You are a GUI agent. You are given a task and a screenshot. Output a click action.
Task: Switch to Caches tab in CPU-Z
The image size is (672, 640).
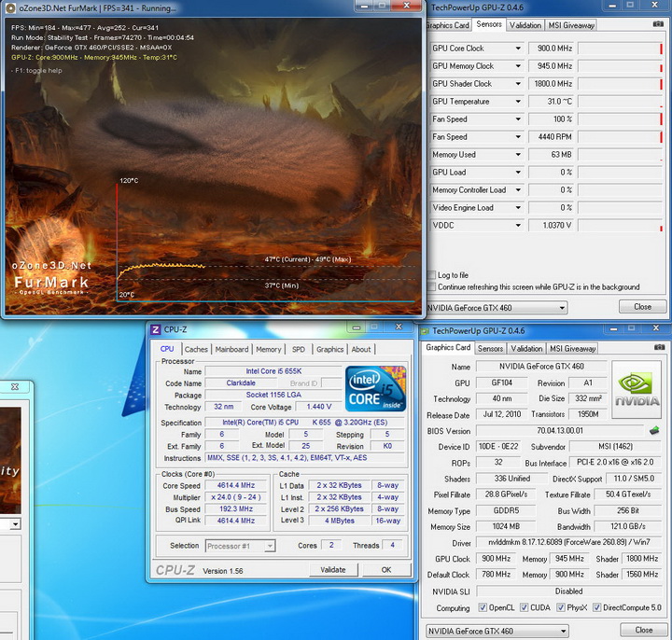[196, 349]
